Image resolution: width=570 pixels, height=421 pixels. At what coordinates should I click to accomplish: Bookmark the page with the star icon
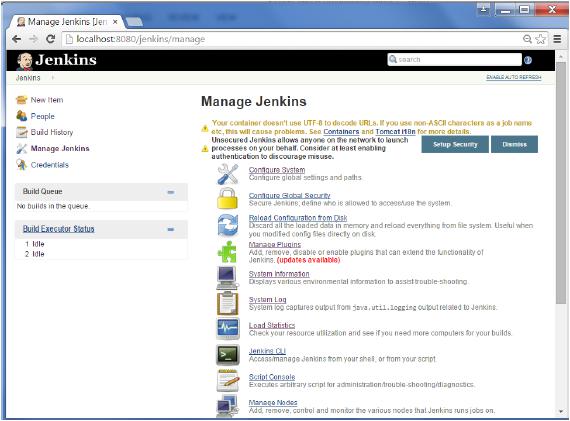click(x=541, y=39)
